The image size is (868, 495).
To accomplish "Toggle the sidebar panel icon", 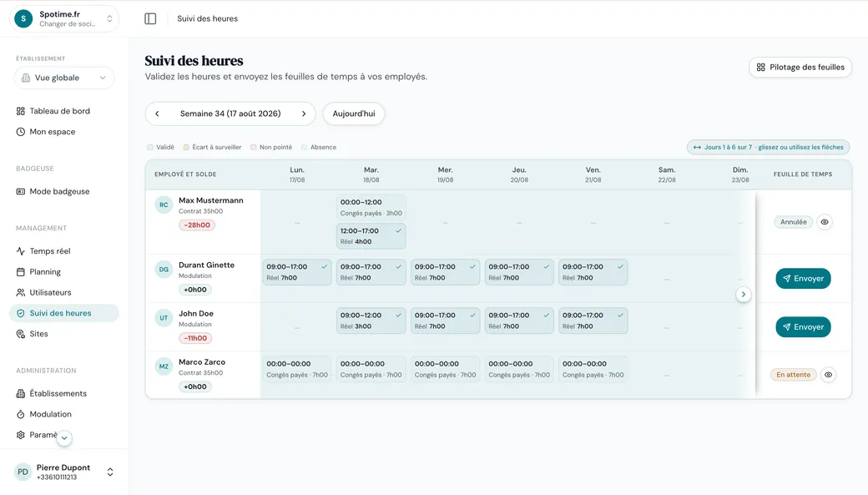I will pyautogui.click(x=150, y=19).
